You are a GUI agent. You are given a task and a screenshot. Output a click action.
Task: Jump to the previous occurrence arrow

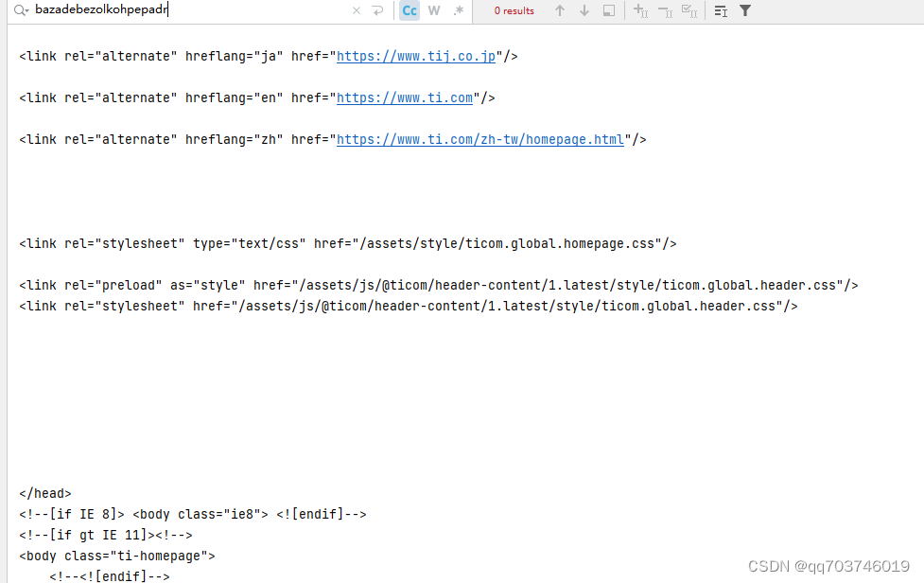coord(560,10)
